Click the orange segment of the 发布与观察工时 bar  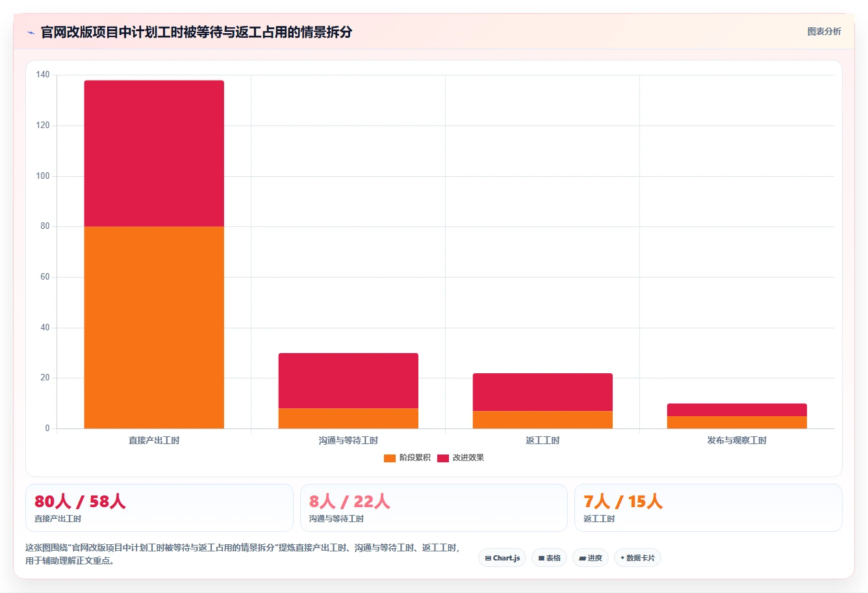[737, 422]
